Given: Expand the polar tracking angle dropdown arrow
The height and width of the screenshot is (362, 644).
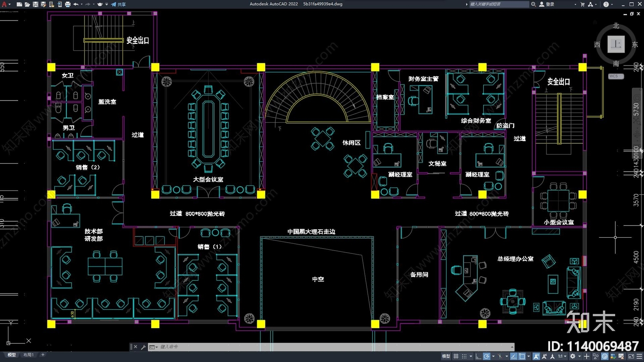Looking at the screenshot, I should click(x=493, y=356).
